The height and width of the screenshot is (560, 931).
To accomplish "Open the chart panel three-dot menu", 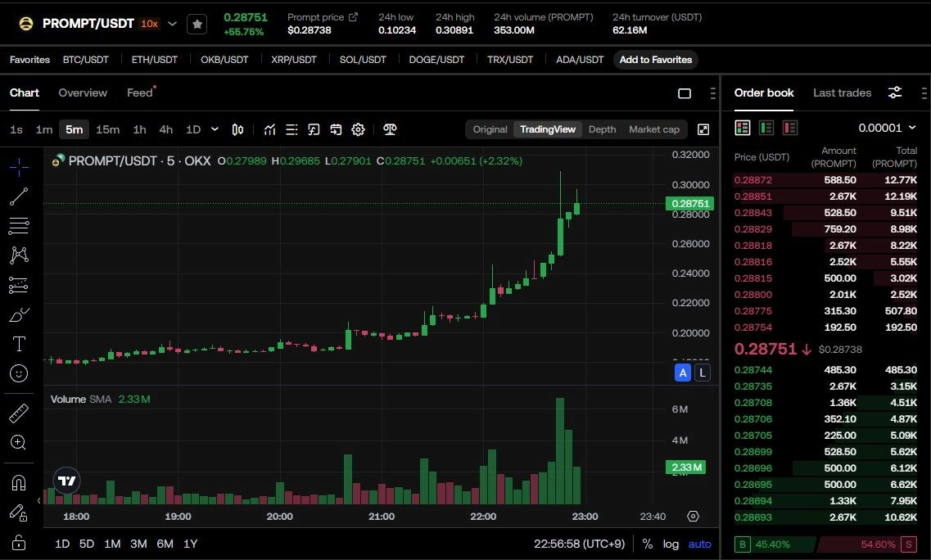I will 712,93.
